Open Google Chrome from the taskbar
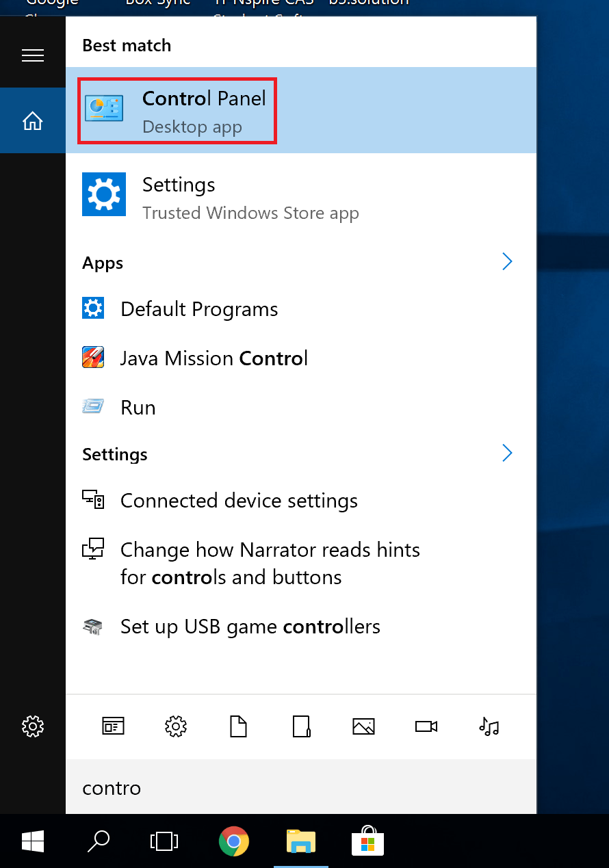Screen dimensions: 609x868 233,841
